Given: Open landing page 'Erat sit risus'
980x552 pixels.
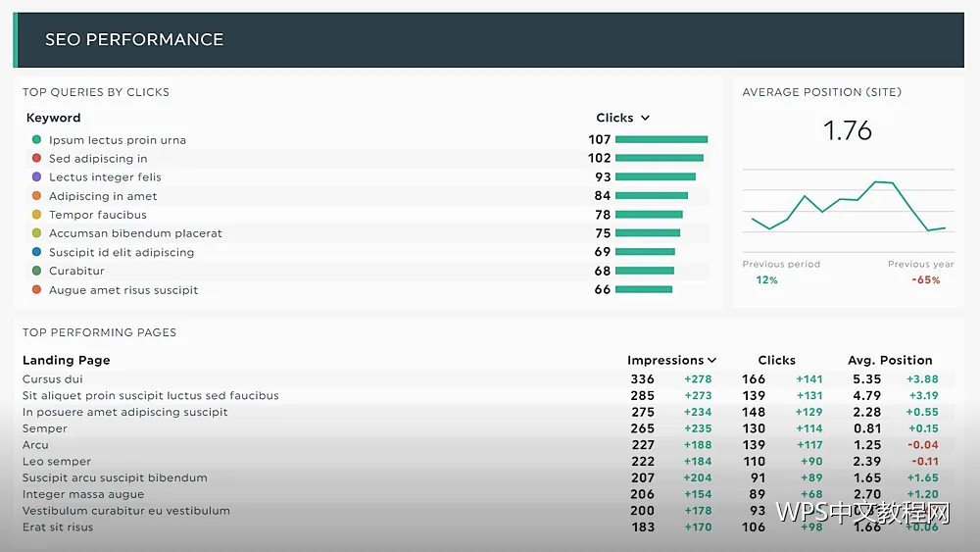Looking at the screenshot, I should 58,527.
